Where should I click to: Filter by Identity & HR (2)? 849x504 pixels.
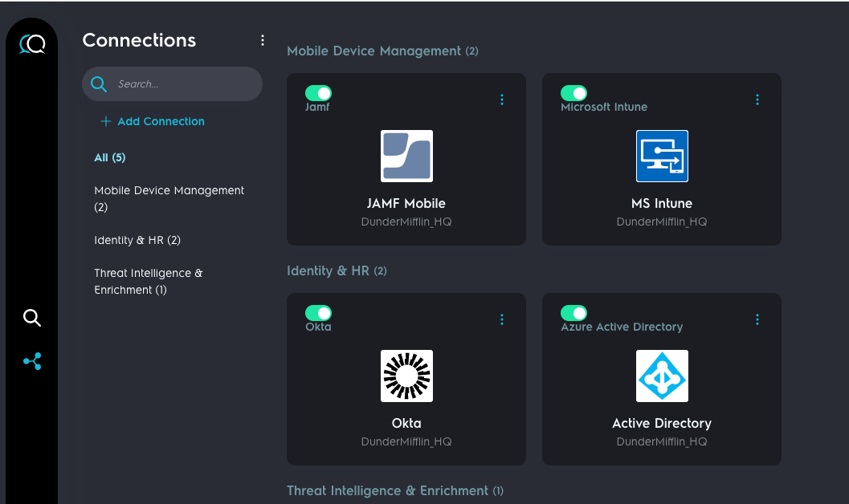click(x=137, y=240)
